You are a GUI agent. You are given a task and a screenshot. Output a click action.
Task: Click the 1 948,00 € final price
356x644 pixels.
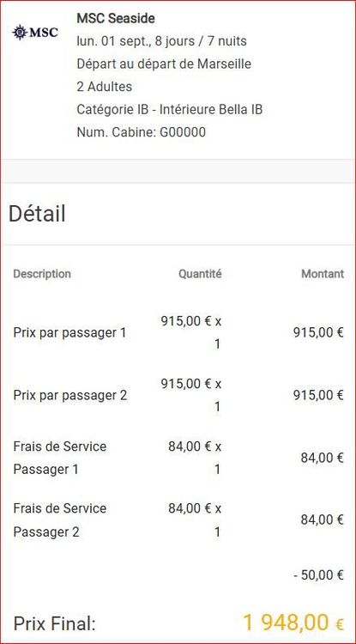[x=293, y=623]
